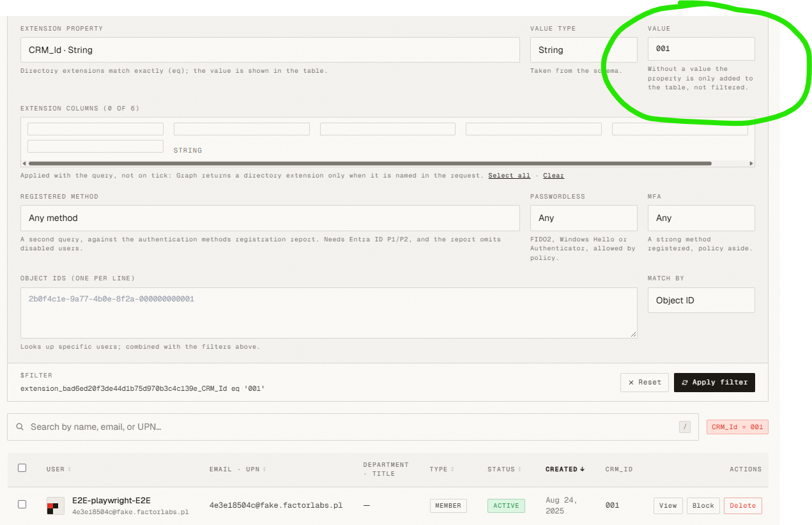Focus the Object IDs text area
The width and height of the screenshot is (812, 525).
(328, 313)
